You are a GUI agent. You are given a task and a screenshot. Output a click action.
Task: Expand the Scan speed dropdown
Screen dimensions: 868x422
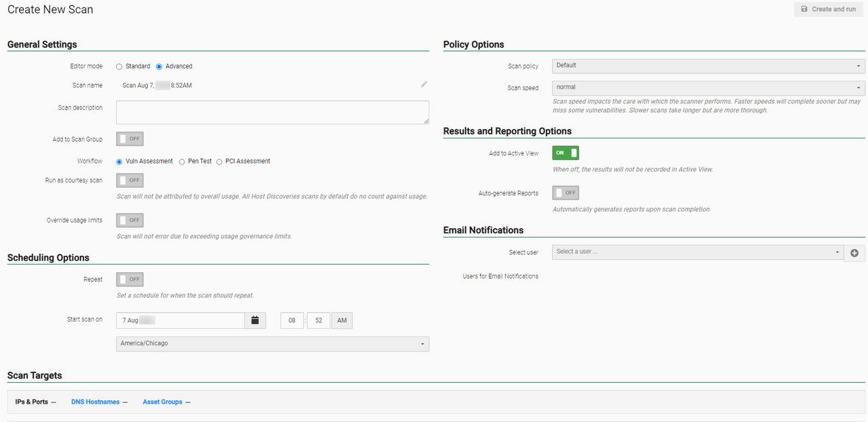[x=708, y=88]
